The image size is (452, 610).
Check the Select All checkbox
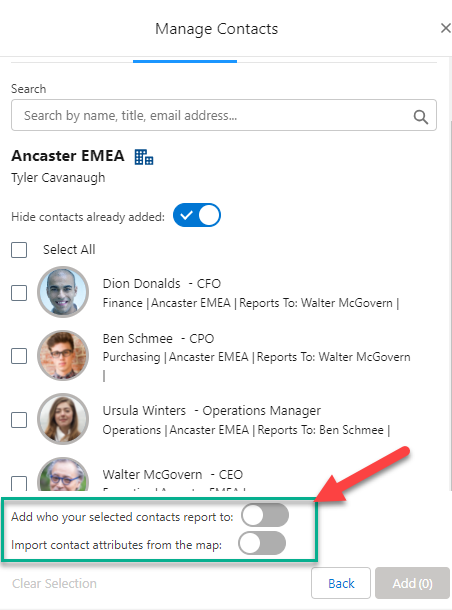tap(19, 250)
